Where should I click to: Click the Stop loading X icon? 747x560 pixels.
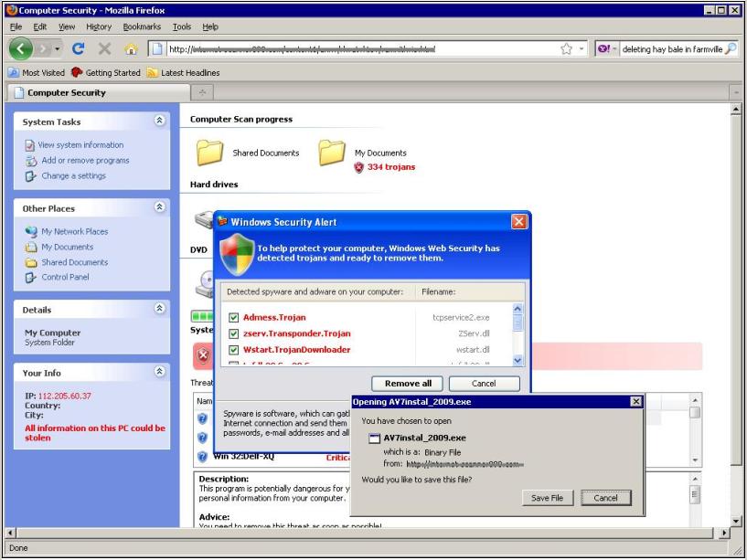coord(104,48)
